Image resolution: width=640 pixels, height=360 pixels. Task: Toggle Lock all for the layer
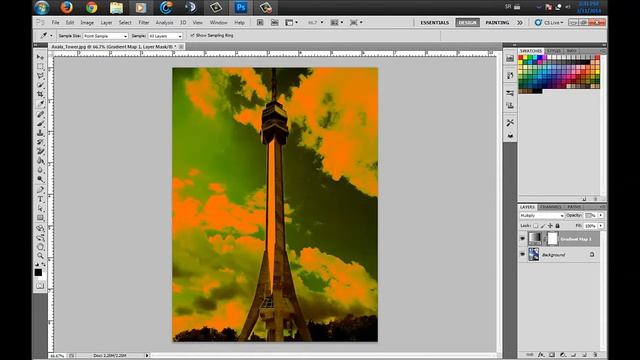click(x=558, y=226)
